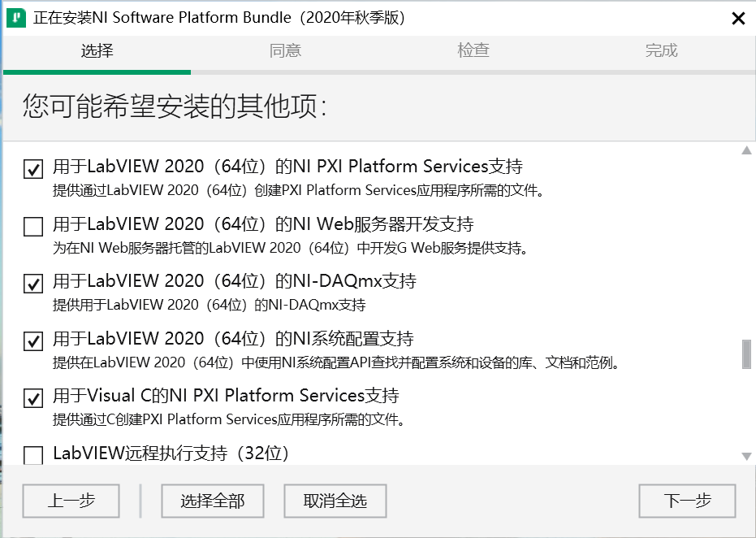Click title LabVIEW远程执行支持 (32位)
Viewport: 756px width, 538px height.
(171, 453)
